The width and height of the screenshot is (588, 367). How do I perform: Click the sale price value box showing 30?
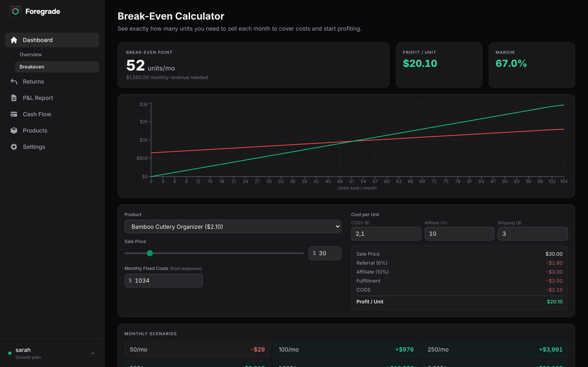pos(325,253)
